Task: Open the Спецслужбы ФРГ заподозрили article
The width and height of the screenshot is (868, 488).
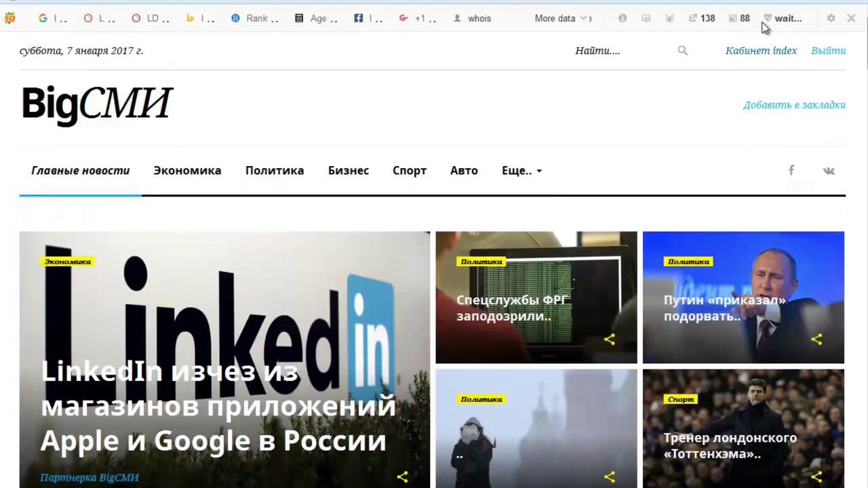Action: click(x=512, y=308)
